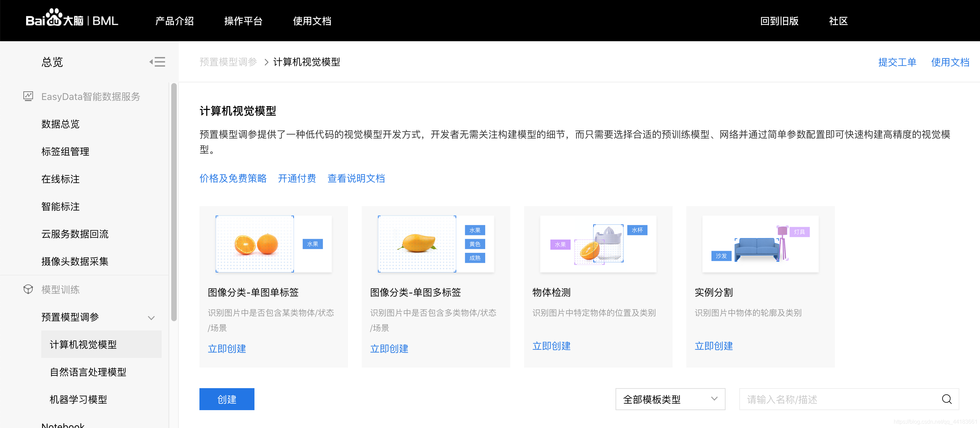Open the 全部模板类型 dropdown
980x428 pixels.
coord(670,399)
